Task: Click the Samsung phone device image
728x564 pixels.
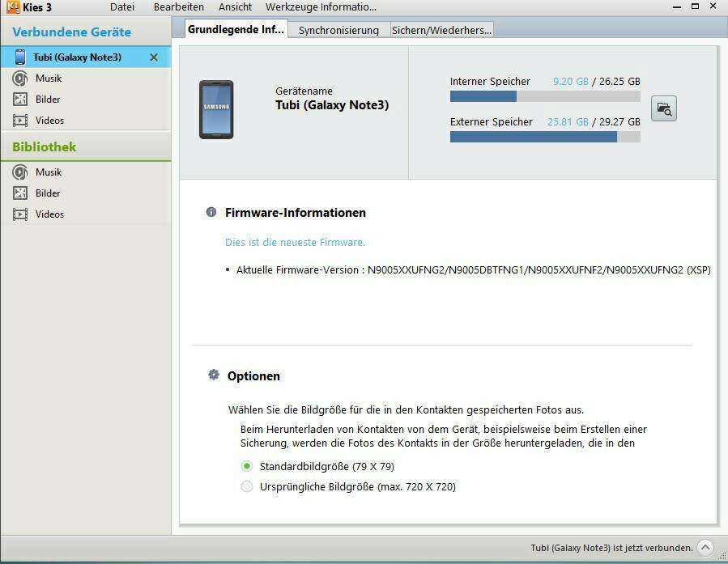Action: point(216,109)
